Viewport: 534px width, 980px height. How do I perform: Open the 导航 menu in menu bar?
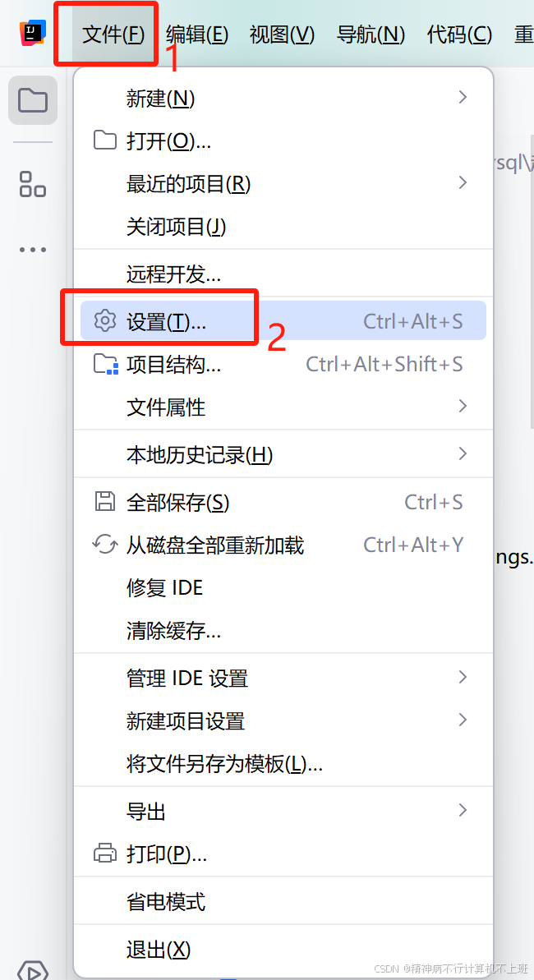[371, 35]
